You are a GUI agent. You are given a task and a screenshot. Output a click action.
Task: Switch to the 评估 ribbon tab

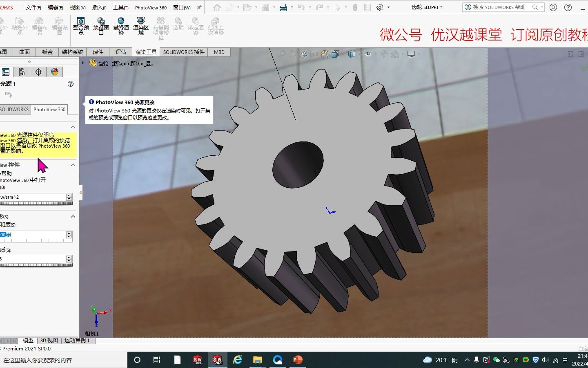[x=120, y=52]
